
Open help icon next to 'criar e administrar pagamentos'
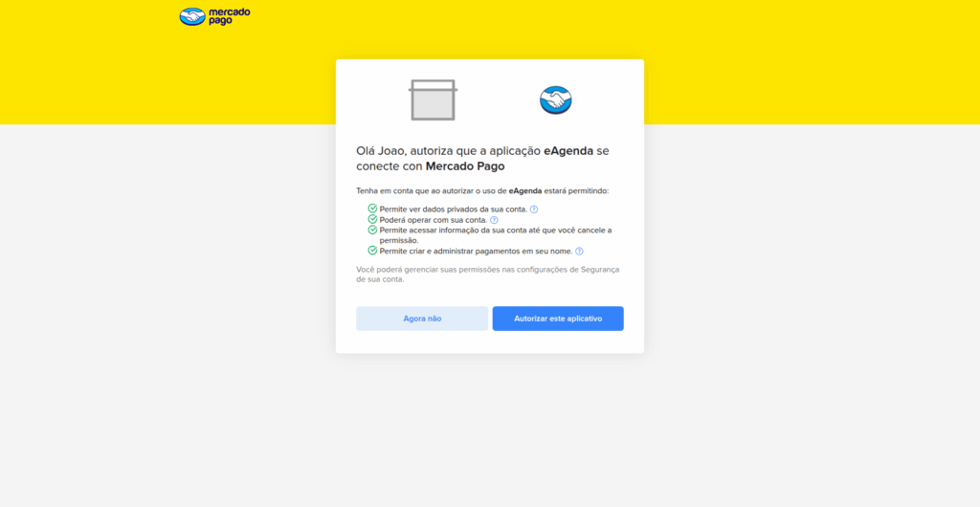click(x=579, y=251)
